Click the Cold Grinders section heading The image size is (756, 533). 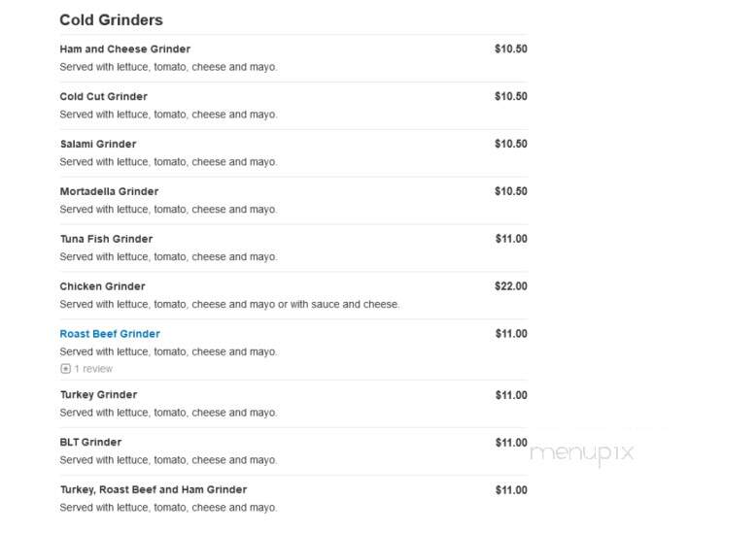click(111, 19)
